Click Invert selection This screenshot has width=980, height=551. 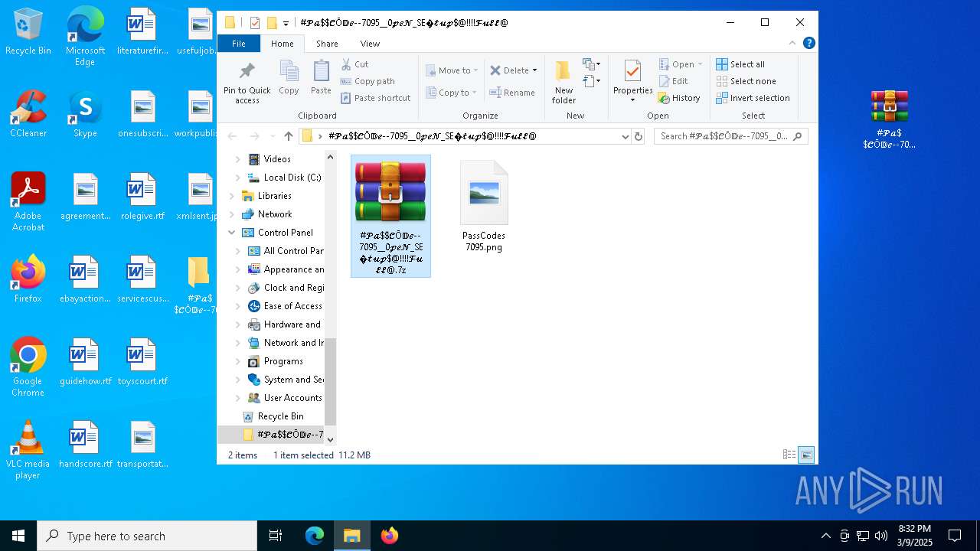coord(753,98)
